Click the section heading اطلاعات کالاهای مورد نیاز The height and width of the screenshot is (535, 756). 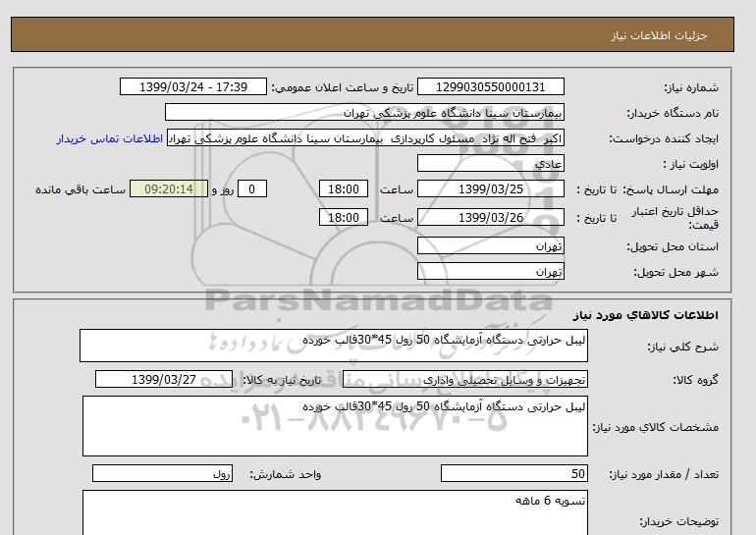[x=646, y=315]
